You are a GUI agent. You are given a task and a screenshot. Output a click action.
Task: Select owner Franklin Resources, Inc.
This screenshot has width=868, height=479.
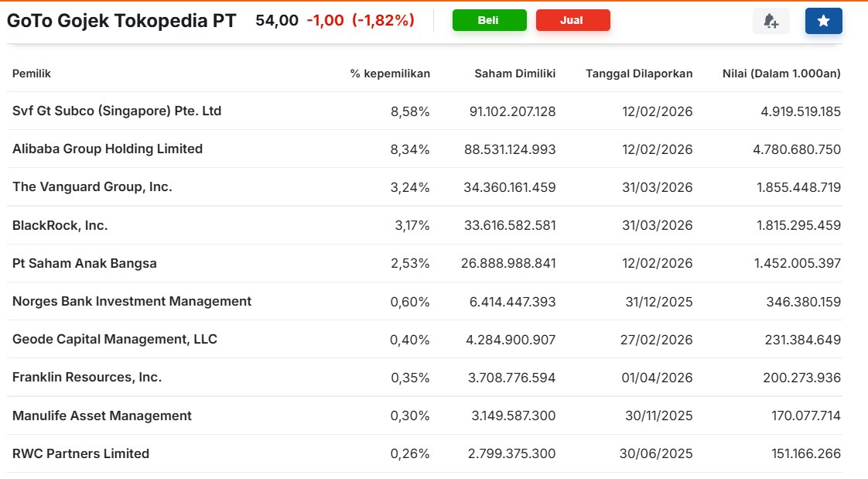pos(87,377)
